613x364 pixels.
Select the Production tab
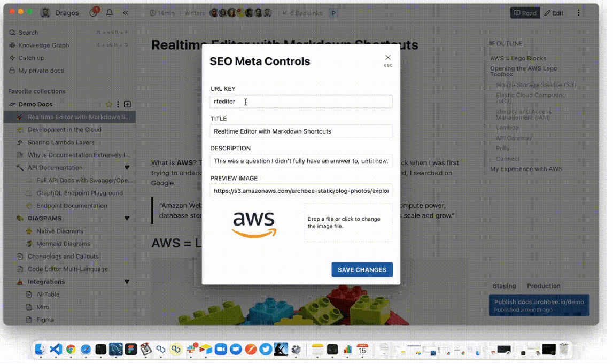(x=544, y=286)
